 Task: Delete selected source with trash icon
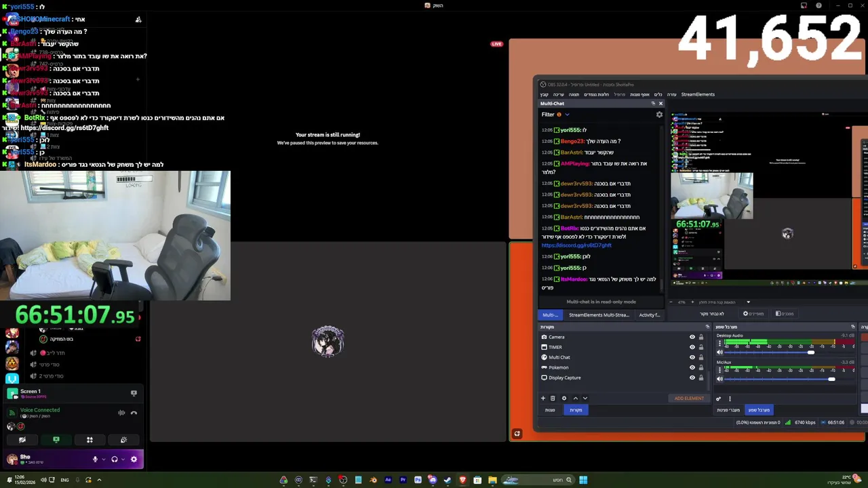tap(553, 399)
